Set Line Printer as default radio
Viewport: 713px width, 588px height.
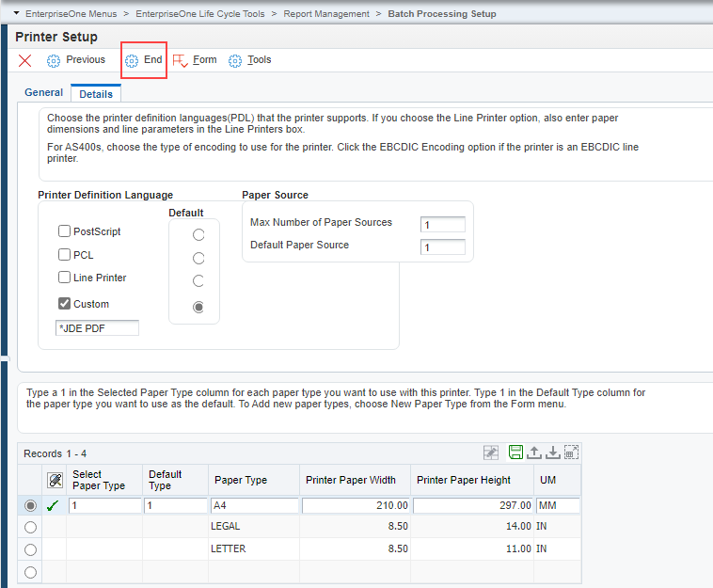198,280
